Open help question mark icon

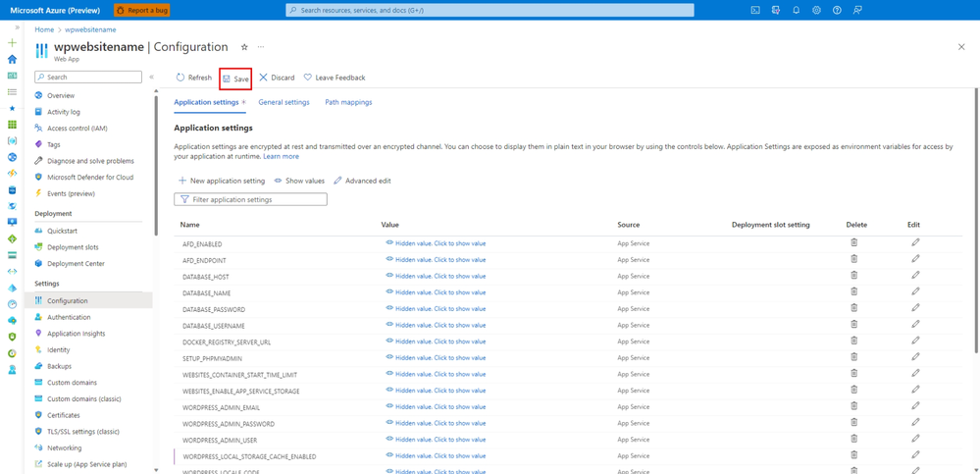click(x=837, y=10)
